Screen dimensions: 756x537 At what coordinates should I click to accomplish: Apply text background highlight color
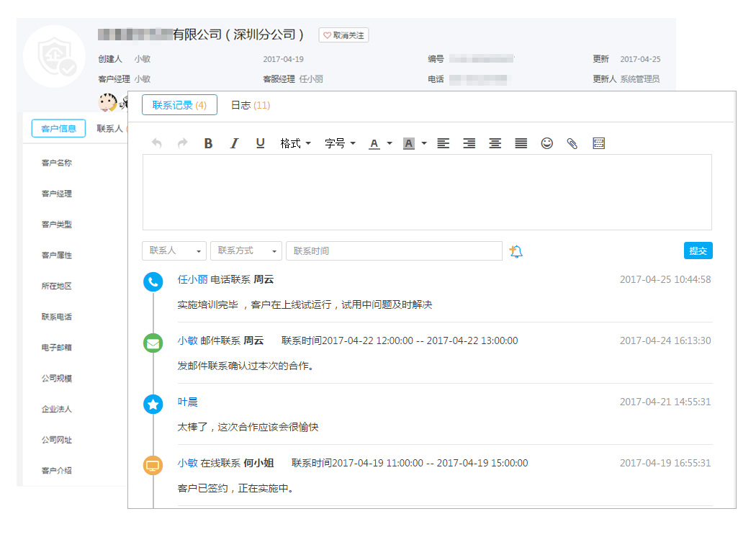[409, 144]
